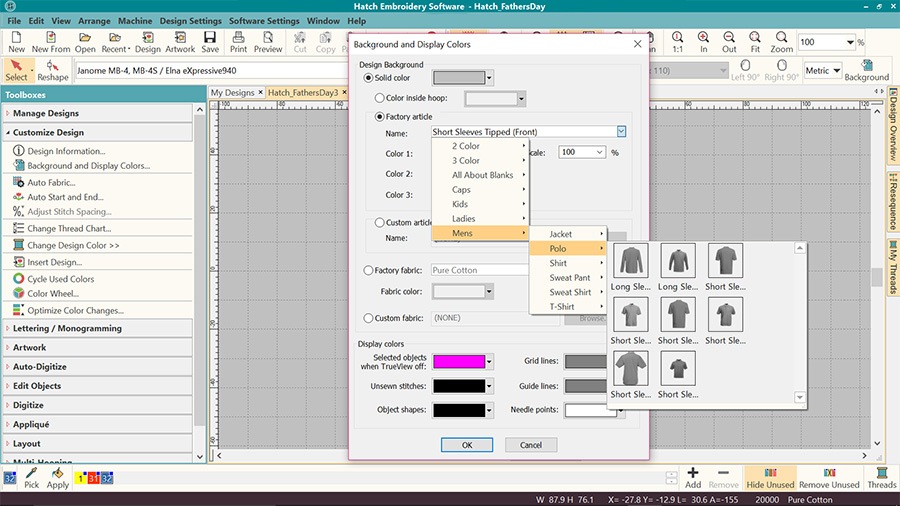Screen dimensions: 900x506
Task: Expand the Lettering / Monogramming toolbox
Action: [x=68, y=328]
